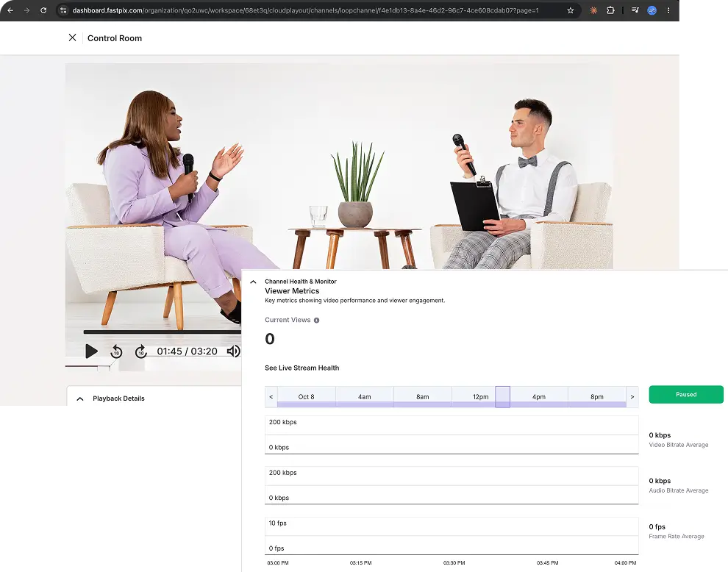Move the timeline forward with the > arrow
The width and height of the screenshot is (728, 572).
pyautogui.click(x=632, y=397)
